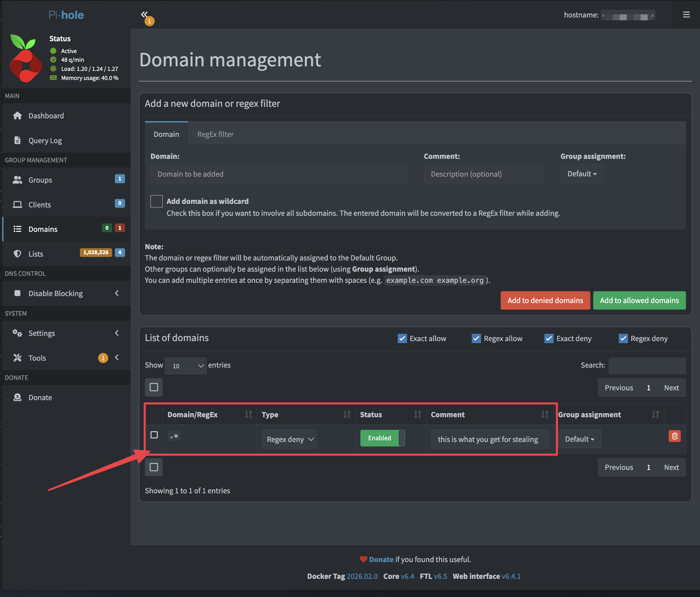Viewport: 700px width, 597px height.
Task: Uncheck Exact allow filter checkbox
Action: point(402,338)
